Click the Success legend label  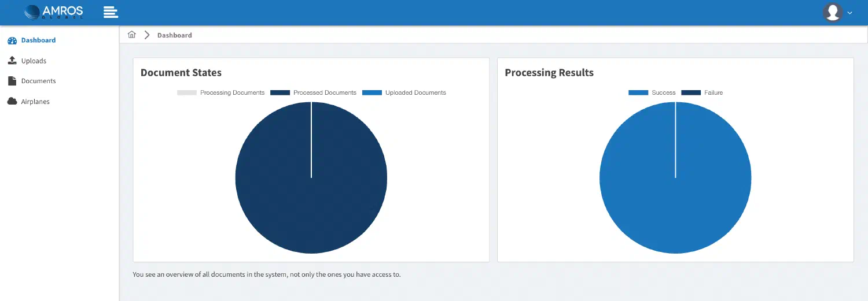663,92
